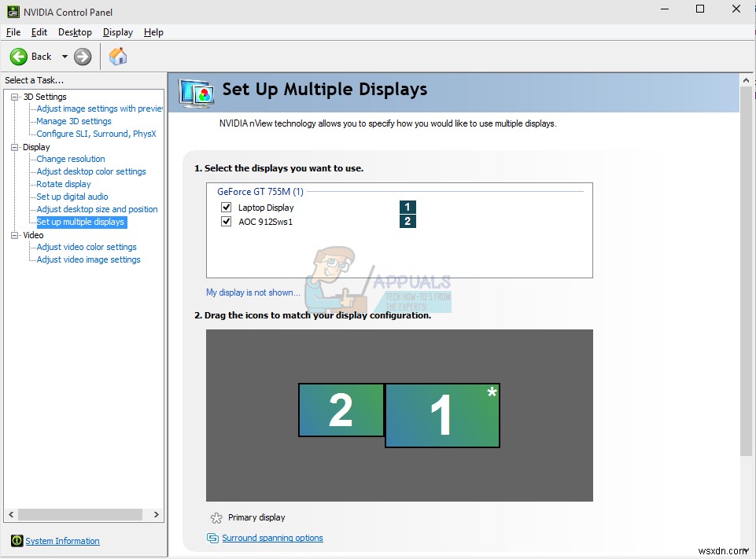Viewport: 756px width, 559px height.
Task: Click task pane horizontal scrollbar right arrow
Action: (157, 514)
